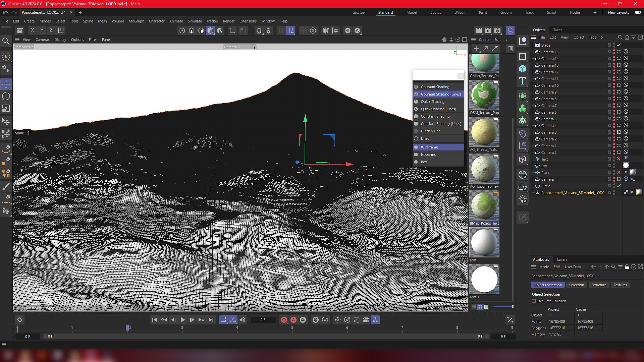644x362 pixels.
Task: Delete material trash icon
Action: point(511,49)
